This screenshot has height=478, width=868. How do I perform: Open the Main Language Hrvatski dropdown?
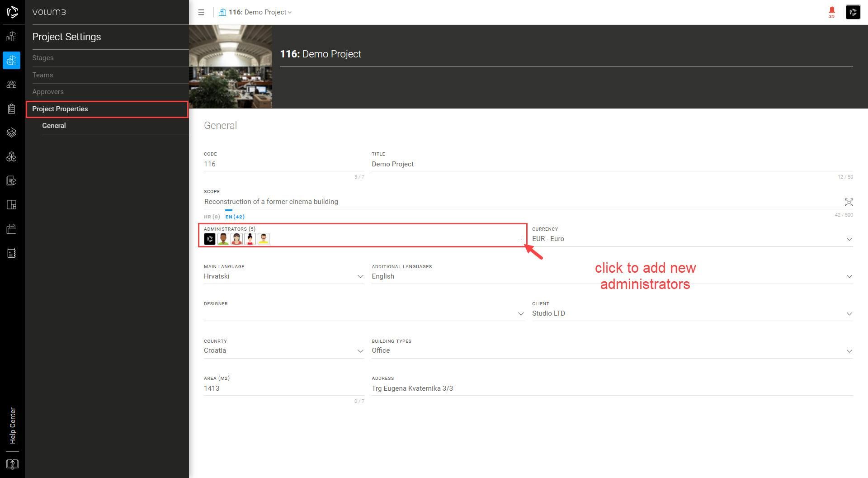[x=284, y=276]
